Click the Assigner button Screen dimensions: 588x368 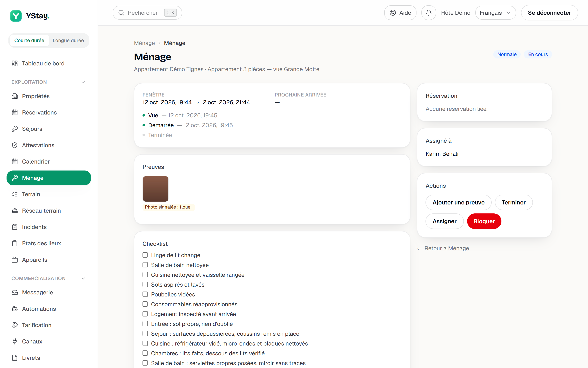point(444,221)
